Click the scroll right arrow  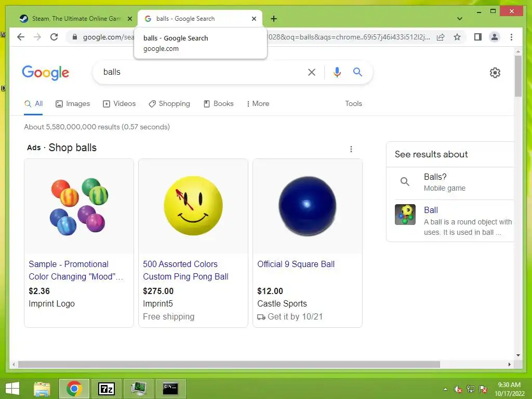509,365
